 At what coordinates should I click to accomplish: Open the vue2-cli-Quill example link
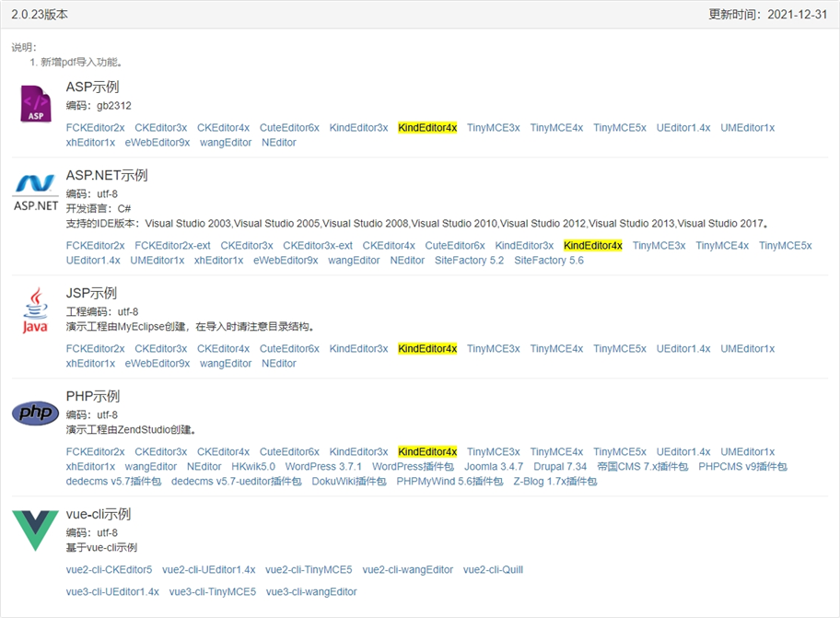pos(494,569)
